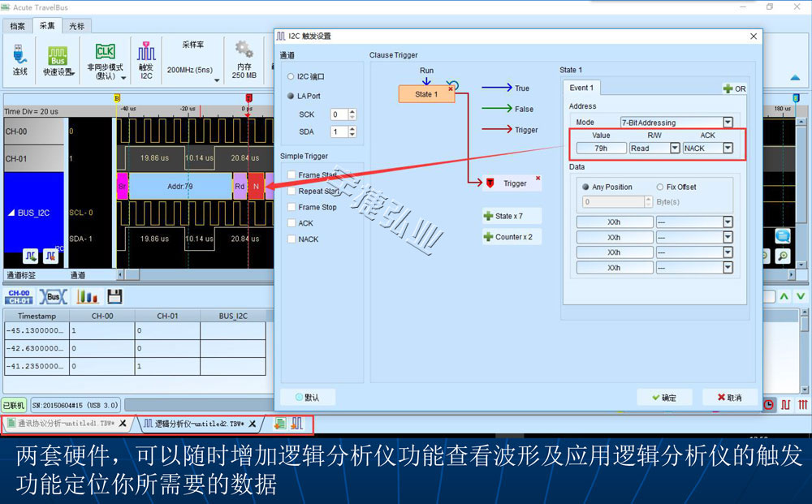Click the logic analyzer icon next to file tabs
812x504 pixels.
[x=296, y=424]
